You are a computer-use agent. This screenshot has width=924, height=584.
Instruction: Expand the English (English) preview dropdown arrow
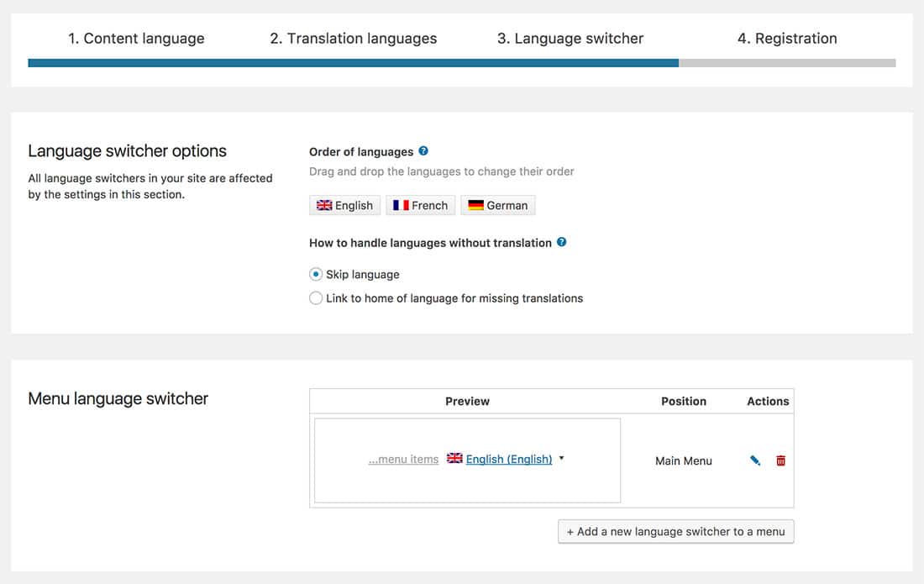[x=562, y=458]
